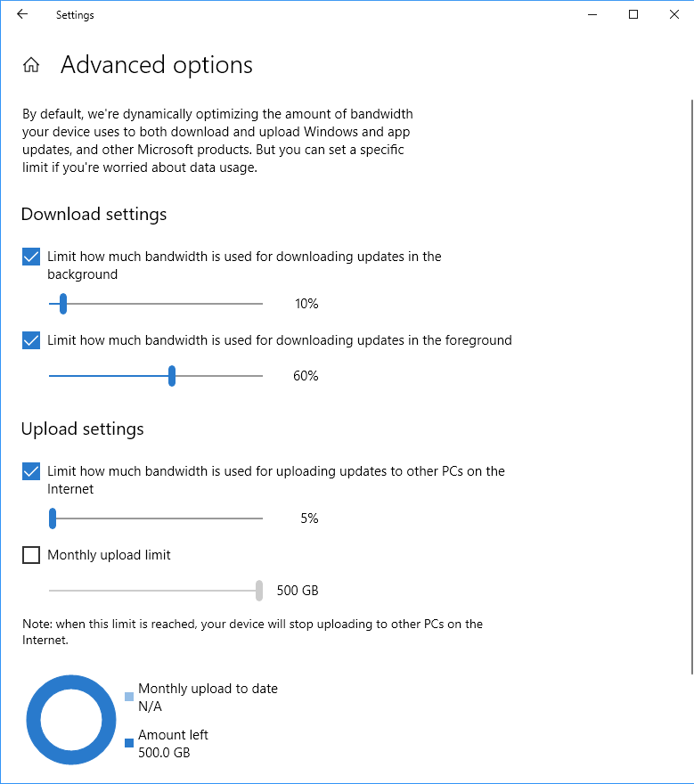Maximize the Settings window
Screen dimensions: 694x784
click(x=633, y=14)
